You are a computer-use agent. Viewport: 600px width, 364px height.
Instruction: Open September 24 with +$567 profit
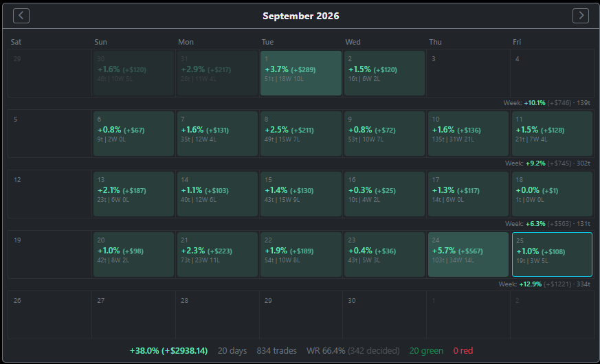468,254
